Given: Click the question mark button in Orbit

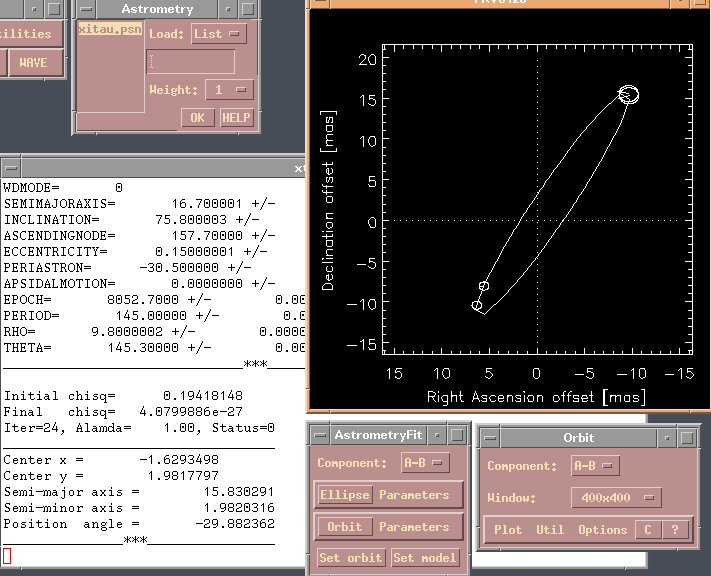Looking at the screenshot, I should pyautogui.click(x=674, y=530).
